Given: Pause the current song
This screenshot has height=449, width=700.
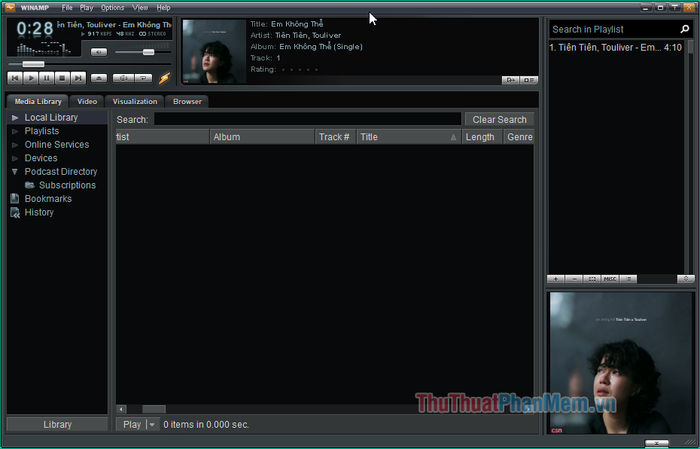Looking at the screenshot, I should pos(46,78).
